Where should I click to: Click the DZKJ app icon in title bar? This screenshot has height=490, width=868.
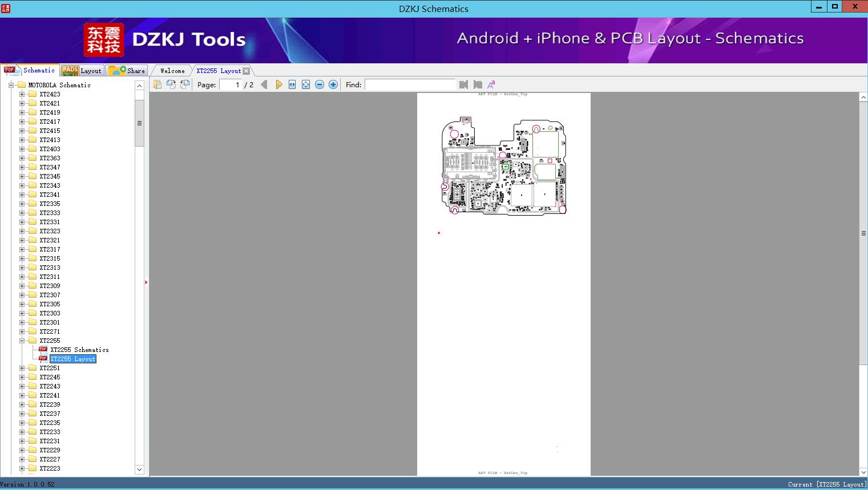(x=6, y=8)
